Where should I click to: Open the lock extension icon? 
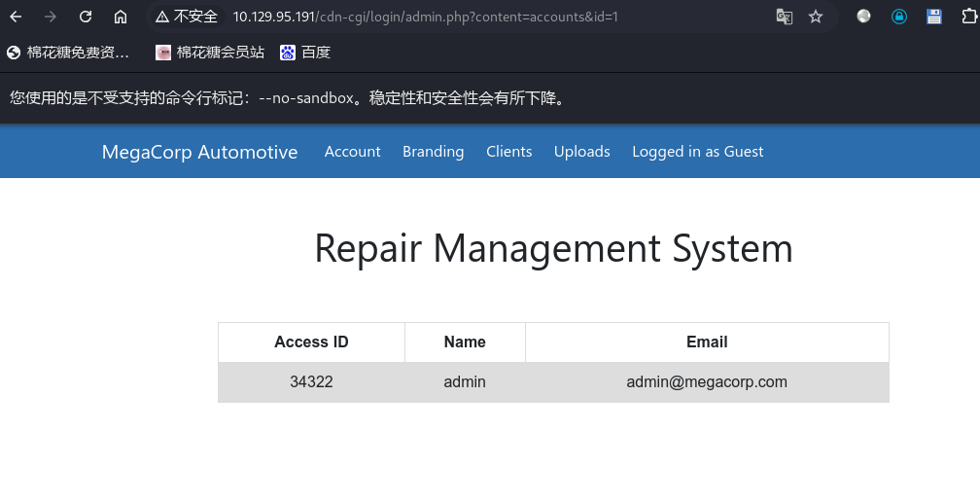pos(899,17)
